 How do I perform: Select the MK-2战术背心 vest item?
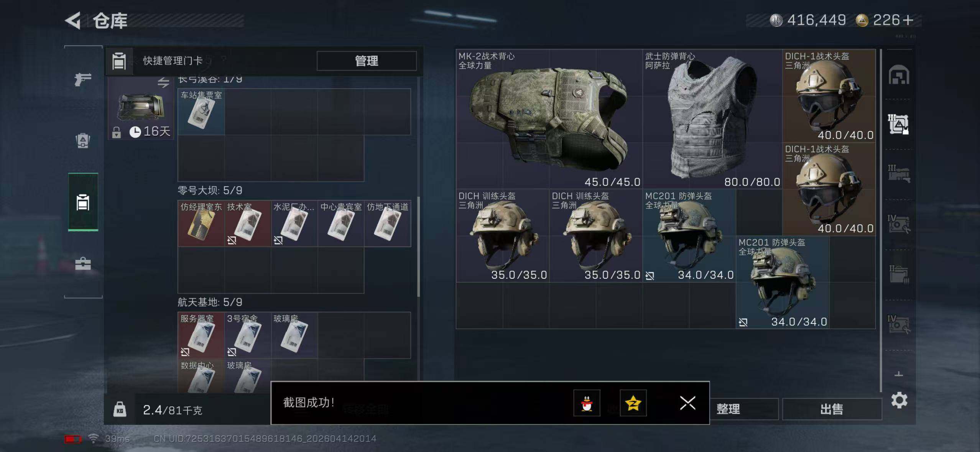[549, 119]
